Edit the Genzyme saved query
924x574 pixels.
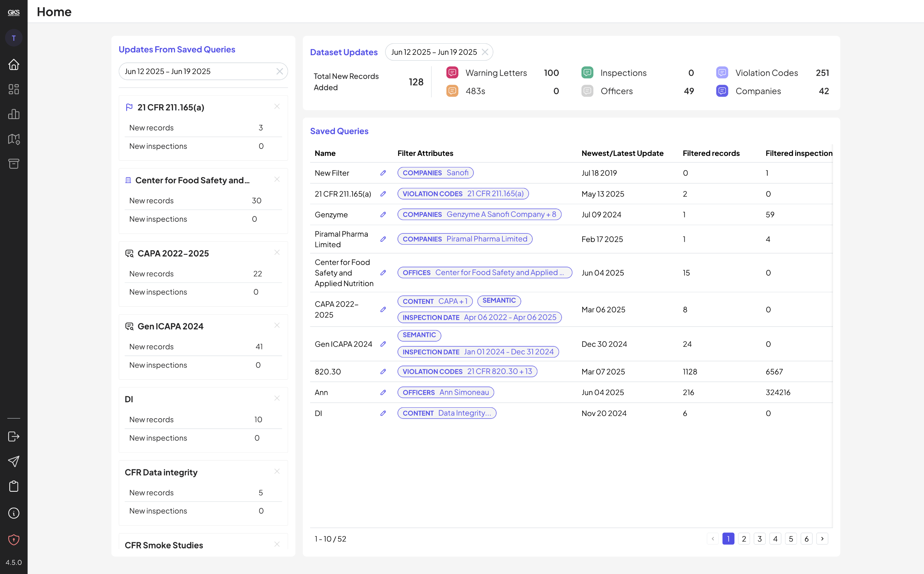coord(383,215)
